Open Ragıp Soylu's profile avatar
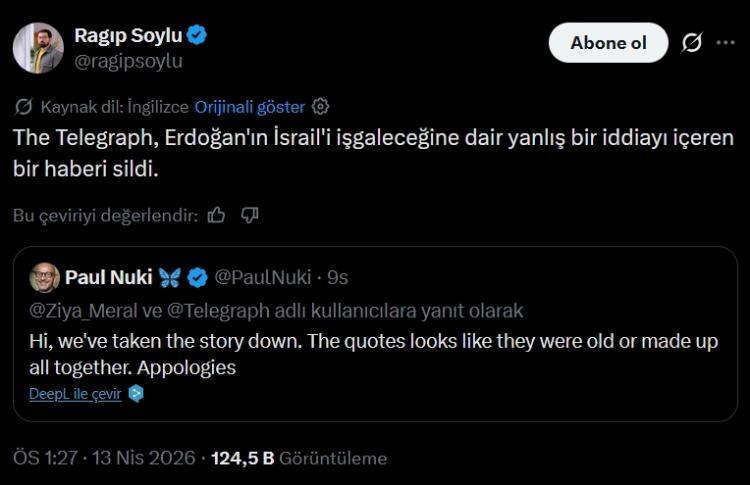This screenshot has width=750, height=485. [40, 47]
